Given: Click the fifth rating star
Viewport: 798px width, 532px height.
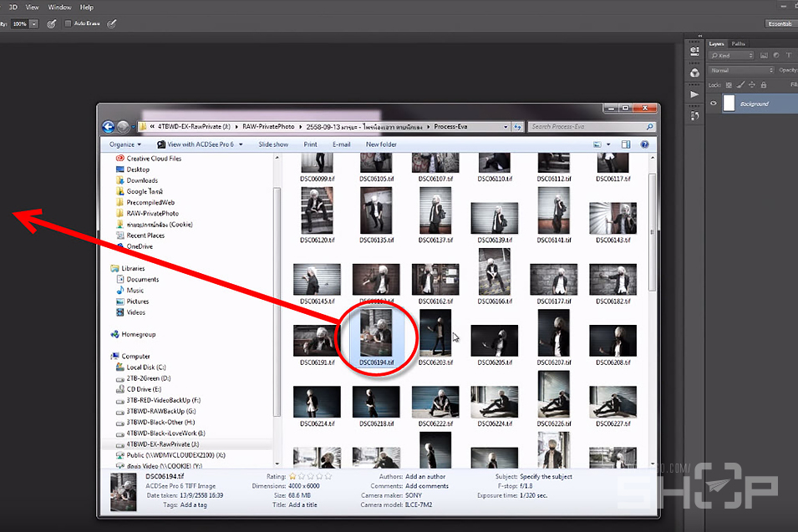Looking at the screenshot, I should (328, 477).
